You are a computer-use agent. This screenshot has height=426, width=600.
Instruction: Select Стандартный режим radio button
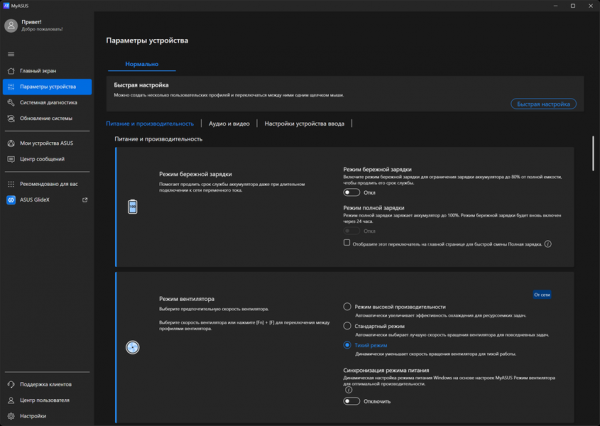click(x=347, y=326)
